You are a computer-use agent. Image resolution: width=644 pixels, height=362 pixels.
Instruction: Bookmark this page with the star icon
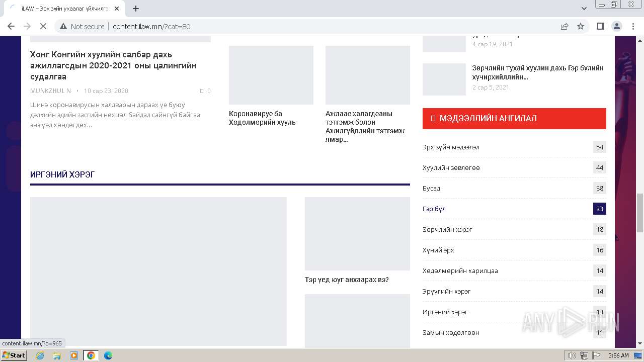581,27
